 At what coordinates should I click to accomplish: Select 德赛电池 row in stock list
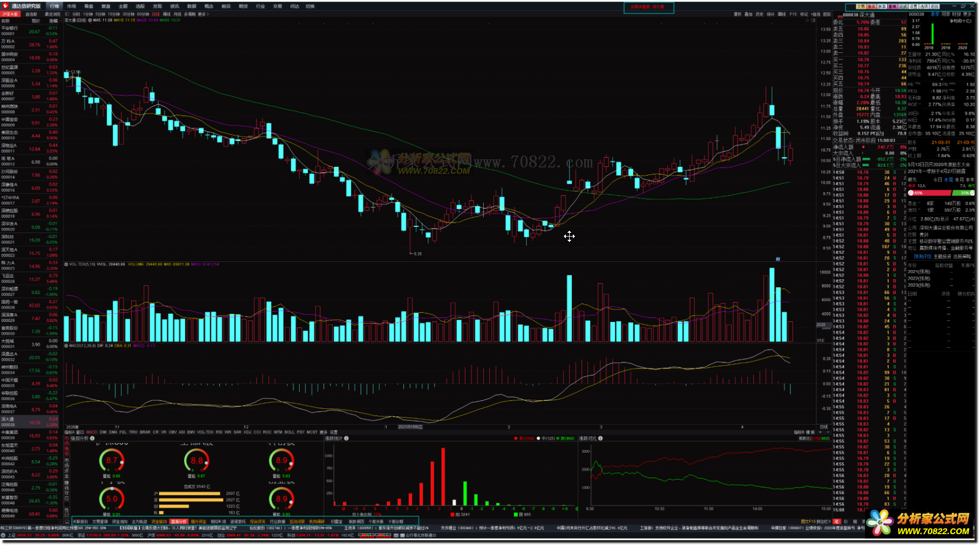pyautogui.click(x=30, y=513)
